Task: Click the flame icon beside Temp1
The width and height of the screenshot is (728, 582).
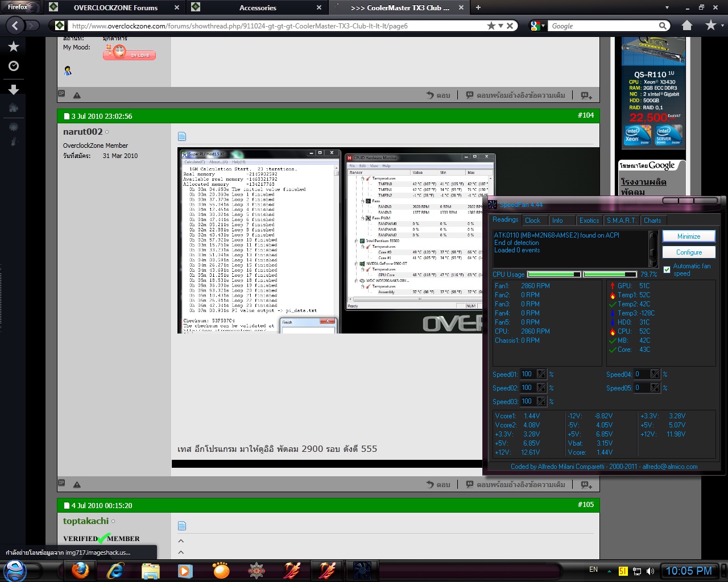Action: point(613,295)
